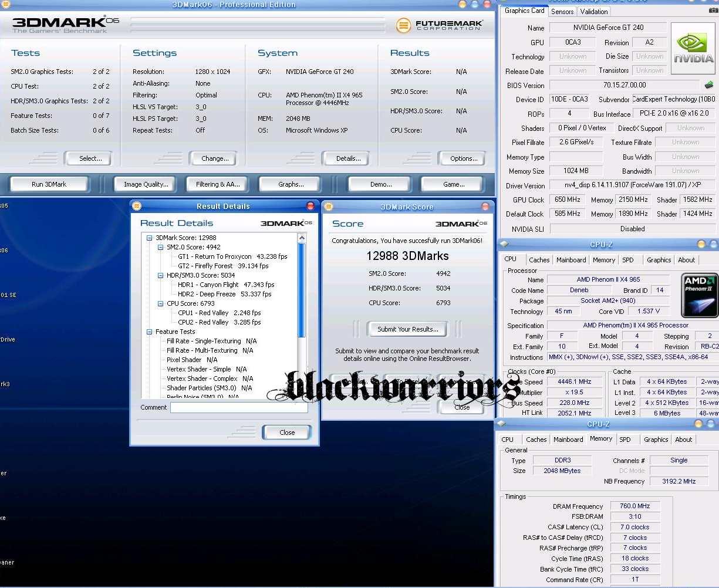This screenshot has height=588, width=719.
Task: Collapse the 3DMark Score: 12988 tree node
Action: (150, 238)
